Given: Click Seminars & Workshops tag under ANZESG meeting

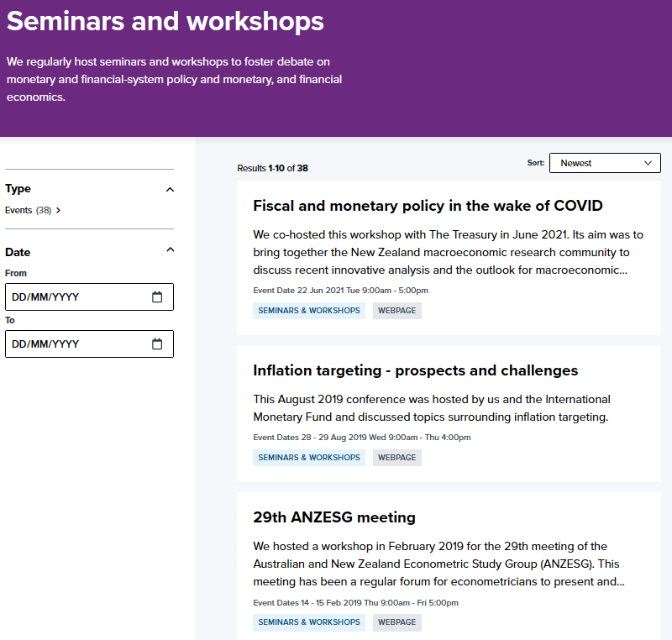Looking at the screenshot, I should coord(309,622).
